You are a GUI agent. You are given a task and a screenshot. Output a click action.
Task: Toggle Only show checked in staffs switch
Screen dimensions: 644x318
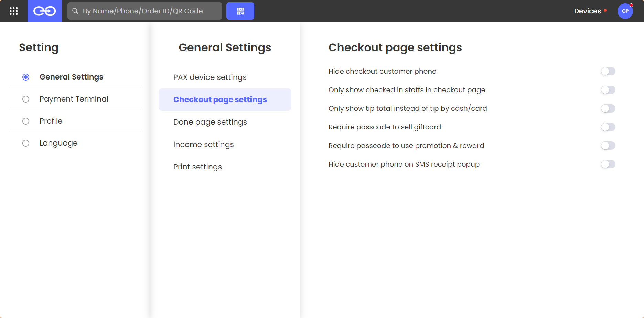coord(608,90)
